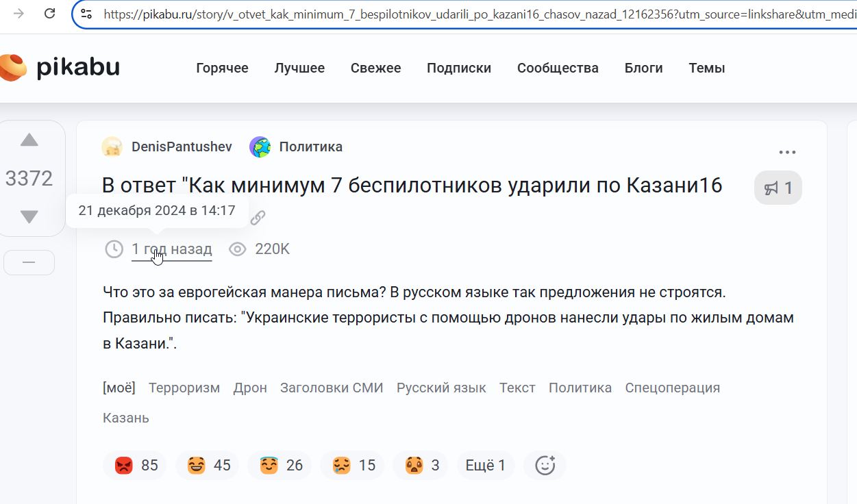Toggle the laughing emoji reaction showing 45

pos(207,464)
